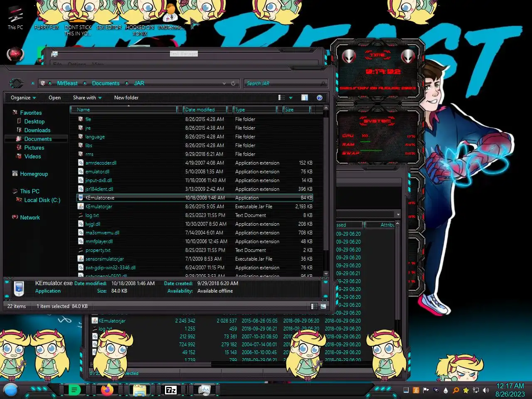
Task: Select Homegroup in the navigation pane
Action: click(34, 174)
